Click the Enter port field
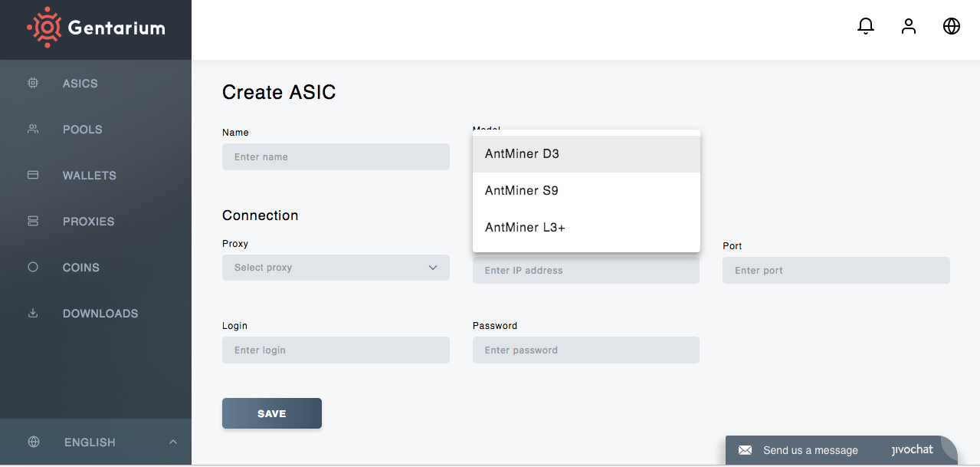The width and height of the screenshot is (980, 467). pos(836,271)
